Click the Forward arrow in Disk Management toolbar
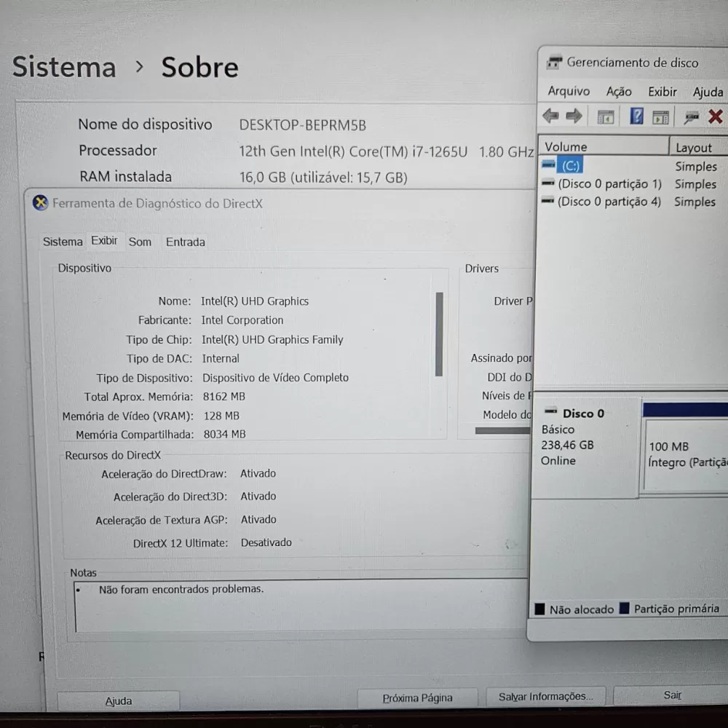728x728 pixels. tap(574, 116)
